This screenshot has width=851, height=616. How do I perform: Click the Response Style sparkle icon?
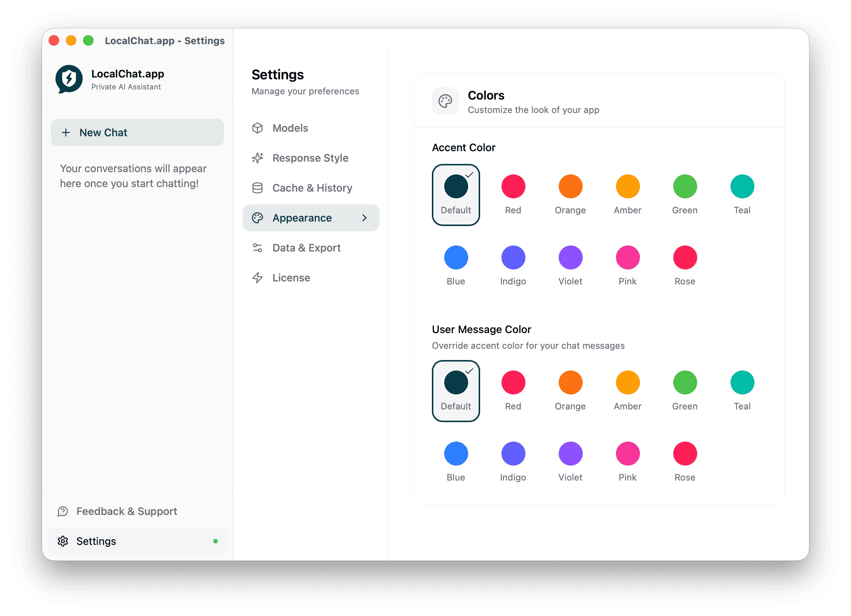[257, 158]
